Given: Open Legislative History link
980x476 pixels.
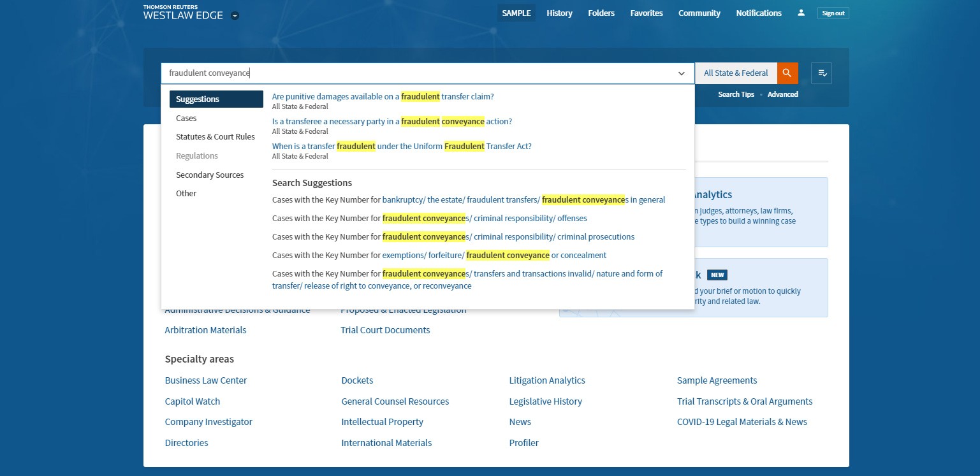Looking at the screenshot, I should (545, 401).
